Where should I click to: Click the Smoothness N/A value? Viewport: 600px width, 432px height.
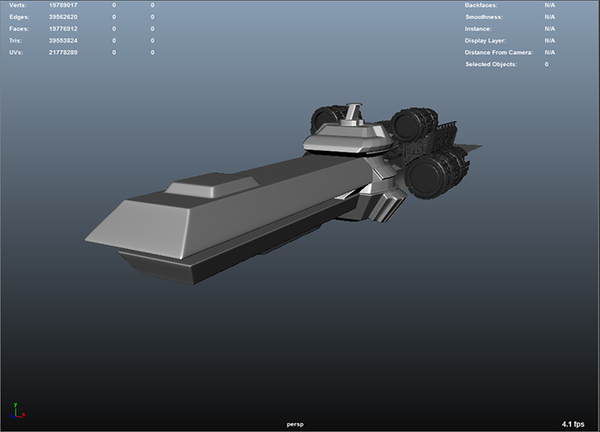tap(550, 18)
